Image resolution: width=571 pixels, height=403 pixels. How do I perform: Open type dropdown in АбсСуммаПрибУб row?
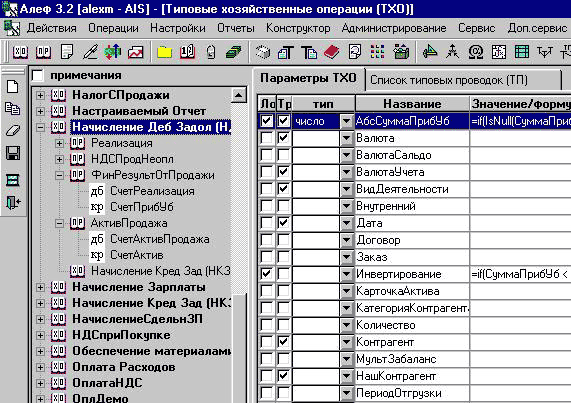tap(347, 121)
